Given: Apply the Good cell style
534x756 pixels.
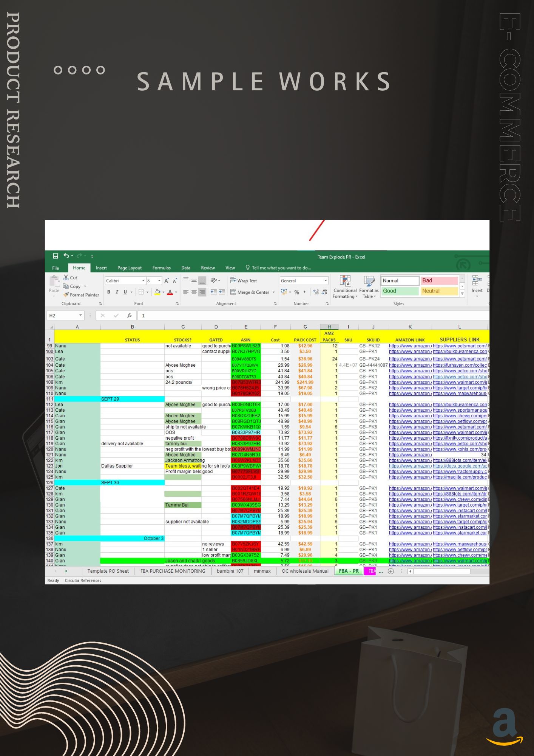Looking at the screenshot, I should 400,291.
